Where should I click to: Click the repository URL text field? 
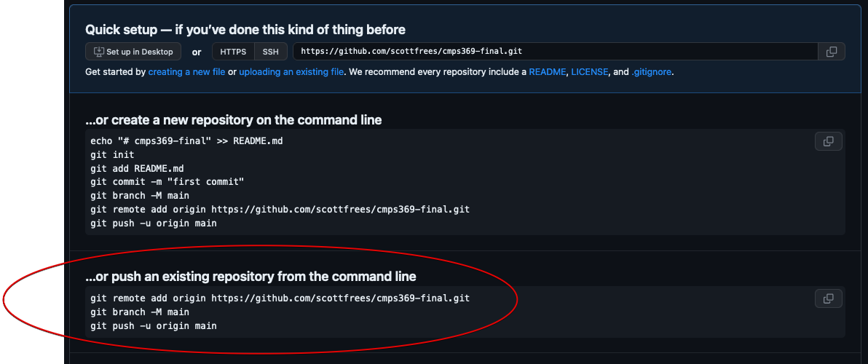[x=553, y=52]
